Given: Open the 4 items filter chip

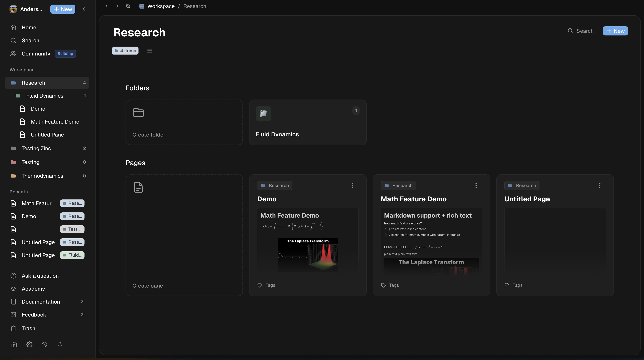Looking at the screenshot, I should pyautogui.click(x=125, y=51).
